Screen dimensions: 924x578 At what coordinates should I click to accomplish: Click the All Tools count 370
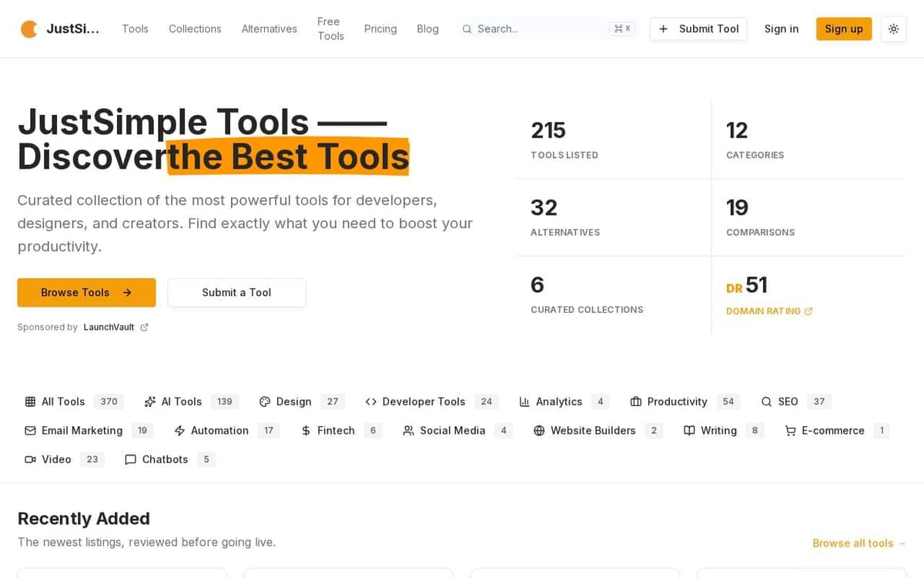pyautogui.click(x=109, y=402)
